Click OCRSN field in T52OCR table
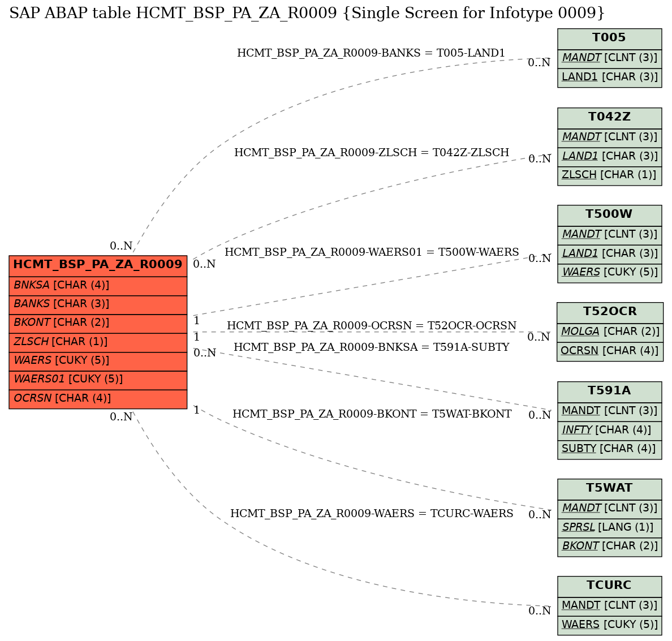 tap(610, 352)
